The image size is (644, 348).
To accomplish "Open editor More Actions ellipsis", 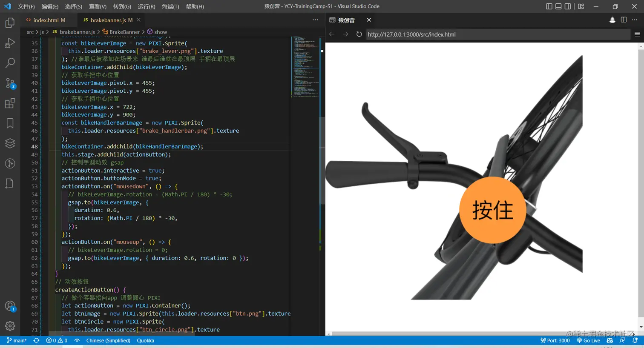I will click(315, 20).
